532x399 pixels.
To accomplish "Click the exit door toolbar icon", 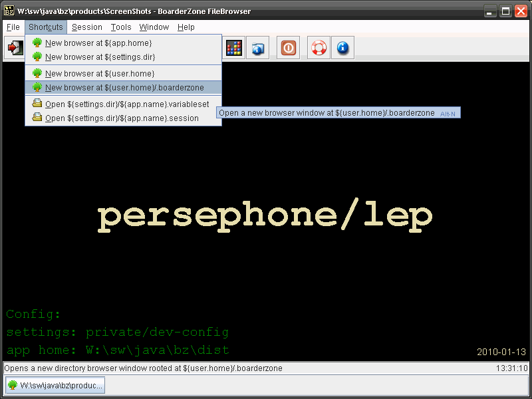I will point(15,48).
